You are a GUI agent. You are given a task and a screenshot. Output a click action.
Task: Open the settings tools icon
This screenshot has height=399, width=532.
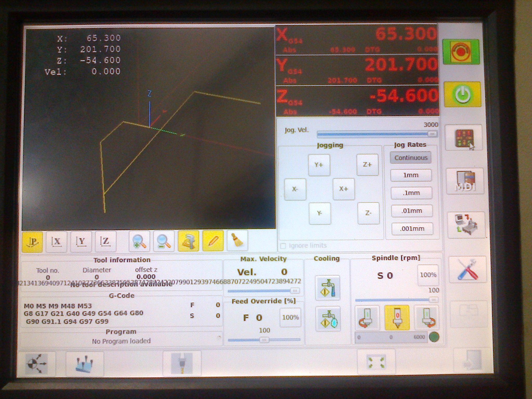pos(468,270)
